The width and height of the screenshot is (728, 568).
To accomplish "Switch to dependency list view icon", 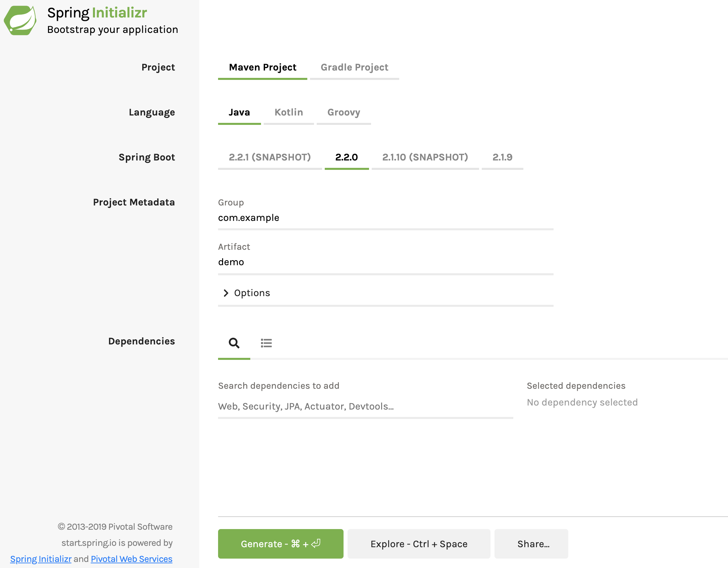I will [x=266, y=343].
